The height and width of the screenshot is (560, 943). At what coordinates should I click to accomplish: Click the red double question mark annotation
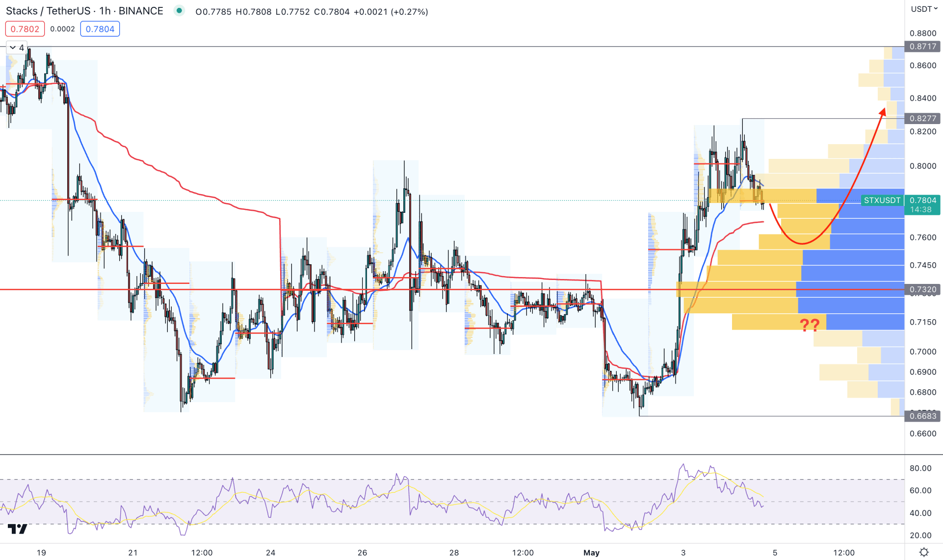810,324
